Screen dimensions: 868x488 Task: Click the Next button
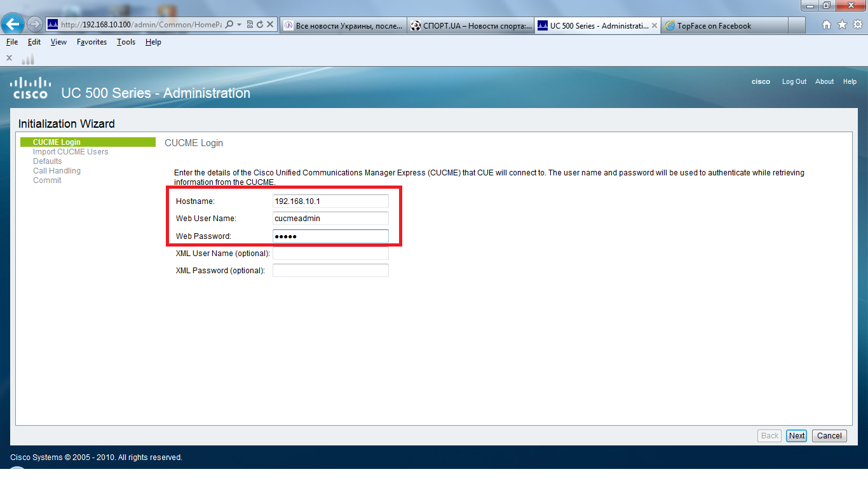coord(796,436)
